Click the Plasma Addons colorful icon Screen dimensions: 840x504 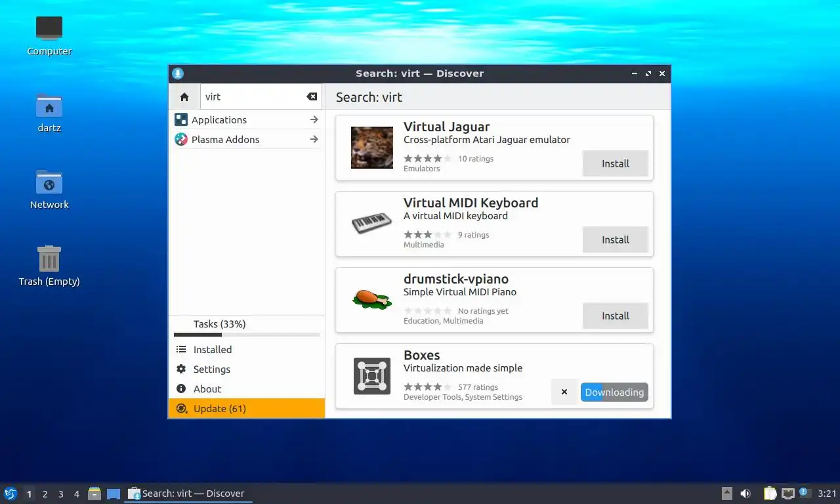[x=181, y=139]
